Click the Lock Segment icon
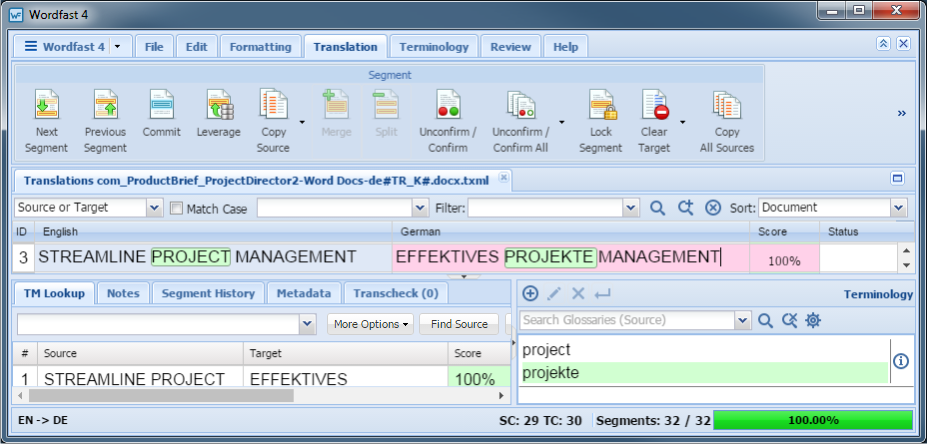Viewport: 927px width, 444px height. [x=602, y=105]
